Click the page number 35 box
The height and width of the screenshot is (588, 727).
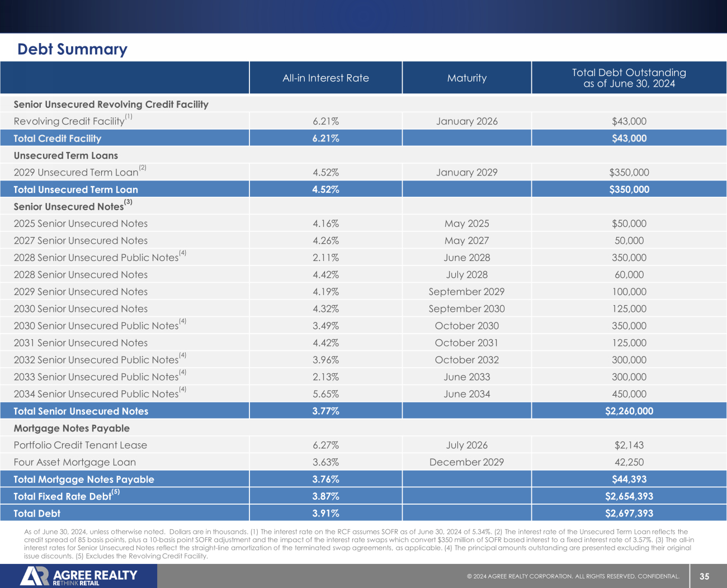coord(704,576)
